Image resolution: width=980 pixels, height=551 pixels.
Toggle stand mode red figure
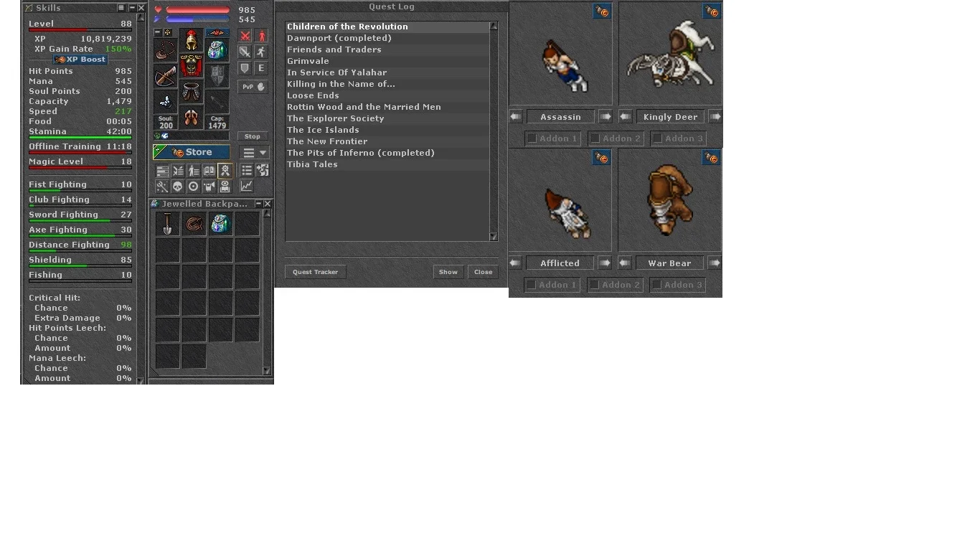(x=262, y=36)
